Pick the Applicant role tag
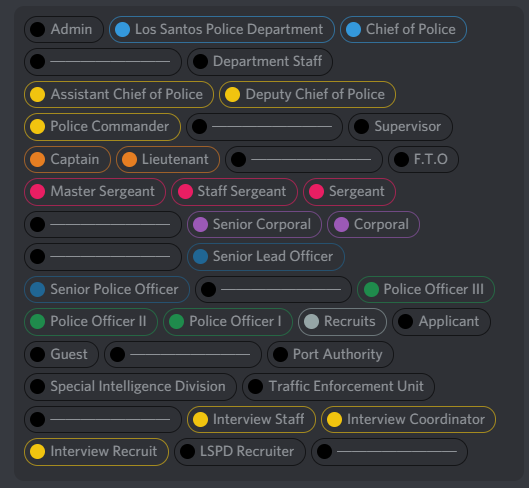 tap(441, 322)
